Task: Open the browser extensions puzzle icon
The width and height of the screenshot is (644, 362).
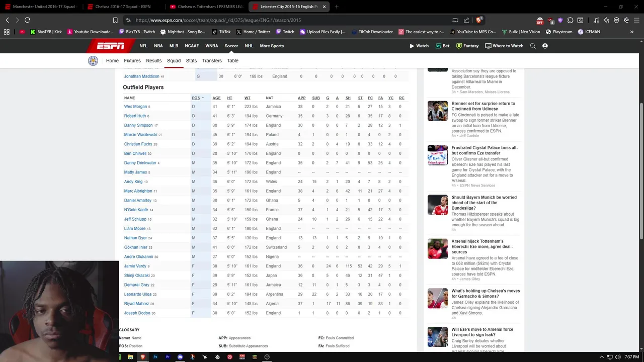Action: coord(570,20)
